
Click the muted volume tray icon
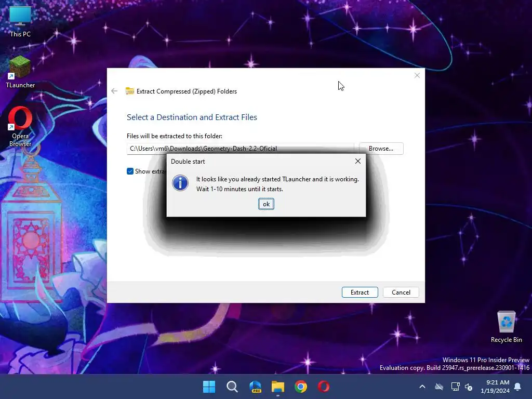pos(469,387)
